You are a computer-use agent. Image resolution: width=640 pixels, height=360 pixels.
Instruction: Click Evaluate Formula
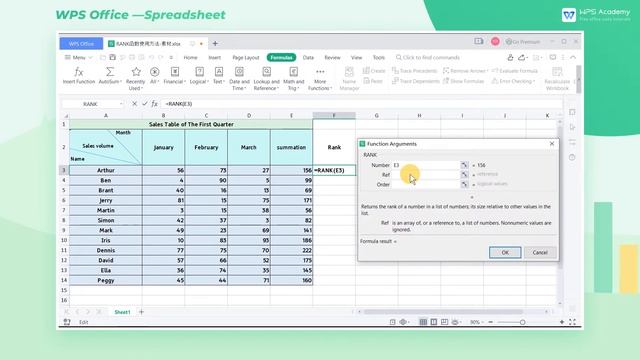[515, 71]
